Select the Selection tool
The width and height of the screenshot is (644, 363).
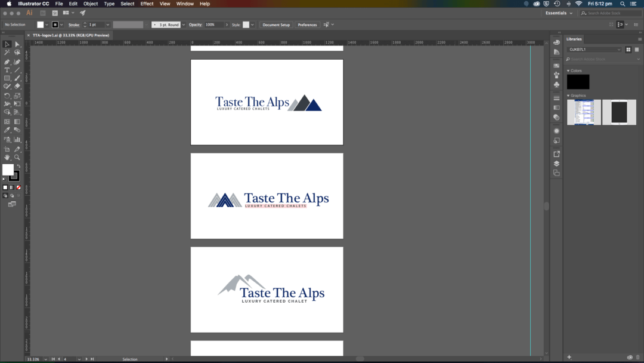tap(7, 44)
